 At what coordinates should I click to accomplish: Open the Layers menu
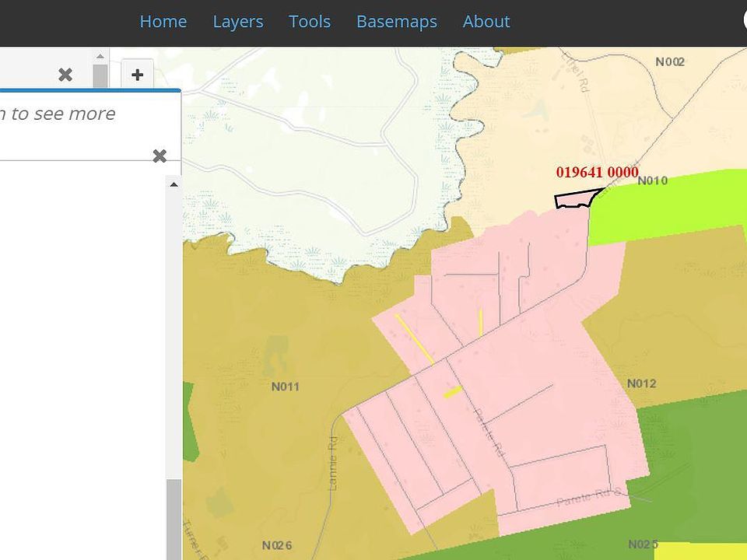tap(237, 22)
